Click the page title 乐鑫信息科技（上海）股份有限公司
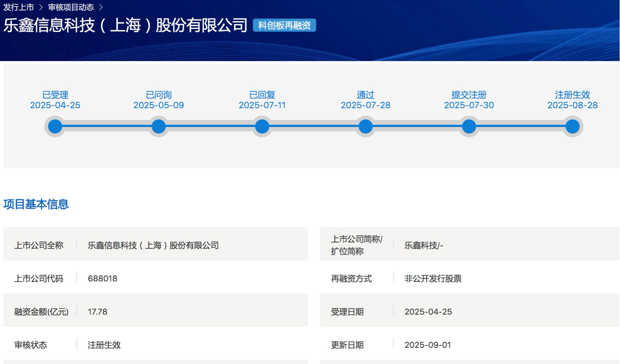Viewport: 620px width, 364px height. (x=126, y=25)
